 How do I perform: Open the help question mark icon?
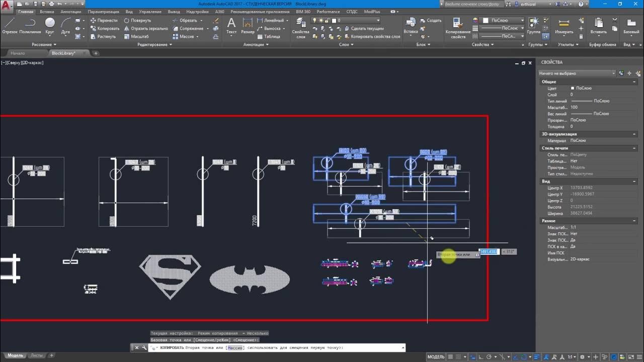coord(580,4)
